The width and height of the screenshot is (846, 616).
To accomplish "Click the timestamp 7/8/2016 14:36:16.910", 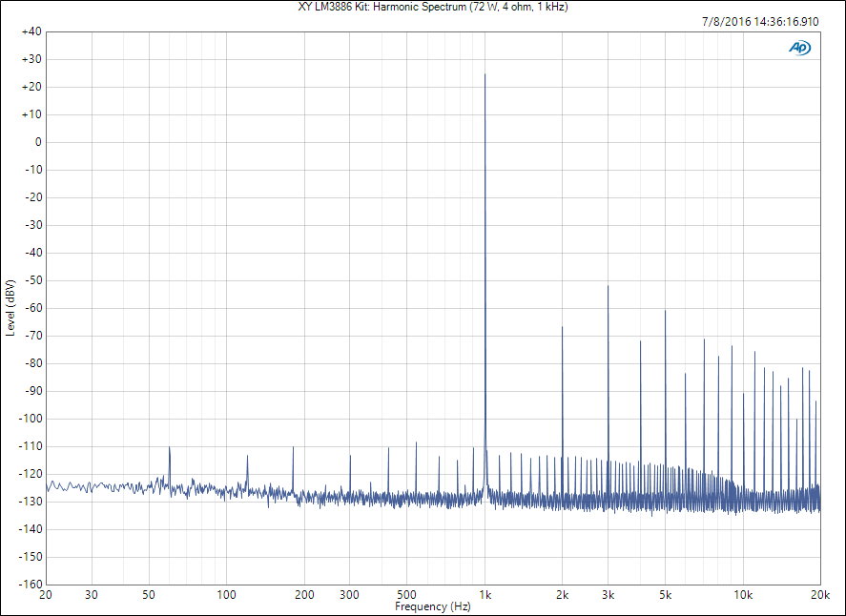I will pos(760,22).
